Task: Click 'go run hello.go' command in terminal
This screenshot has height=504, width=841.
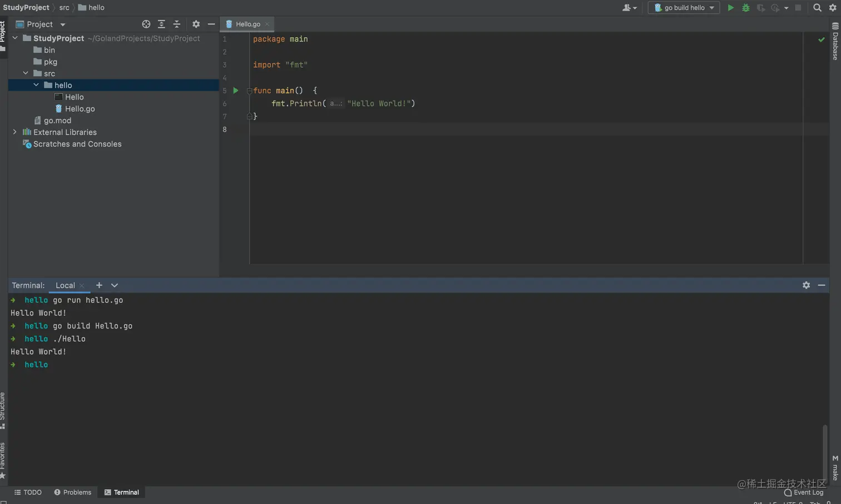Action: [x=88, y=300]
